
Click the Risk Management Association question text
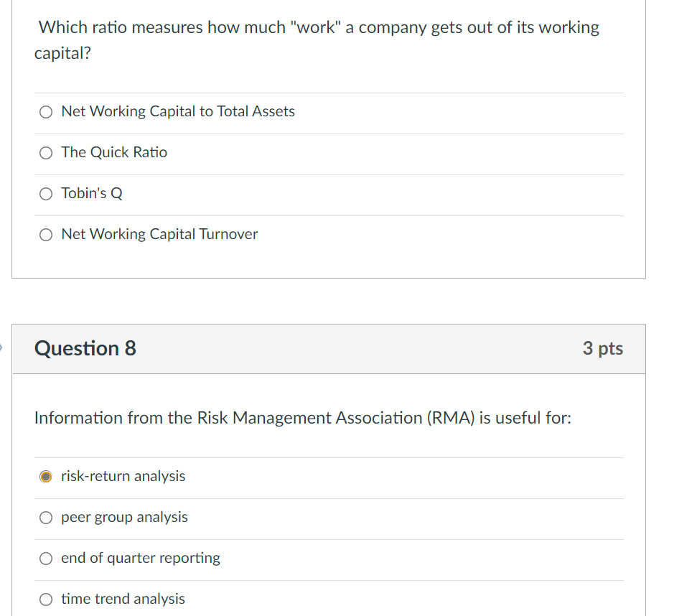coord(302,418)
